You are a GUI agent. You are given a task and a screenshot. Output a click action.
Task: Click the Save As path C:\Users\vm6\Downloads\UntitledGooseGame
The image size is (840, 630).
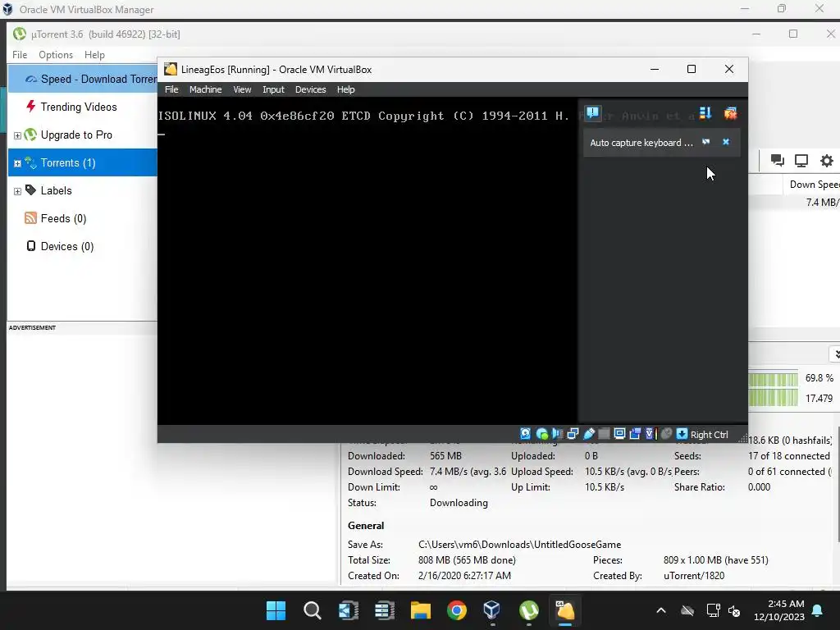[519, 545]
